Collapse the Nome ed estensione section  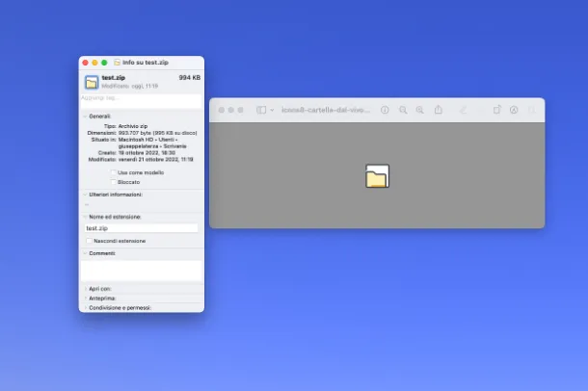click(85, 217)
